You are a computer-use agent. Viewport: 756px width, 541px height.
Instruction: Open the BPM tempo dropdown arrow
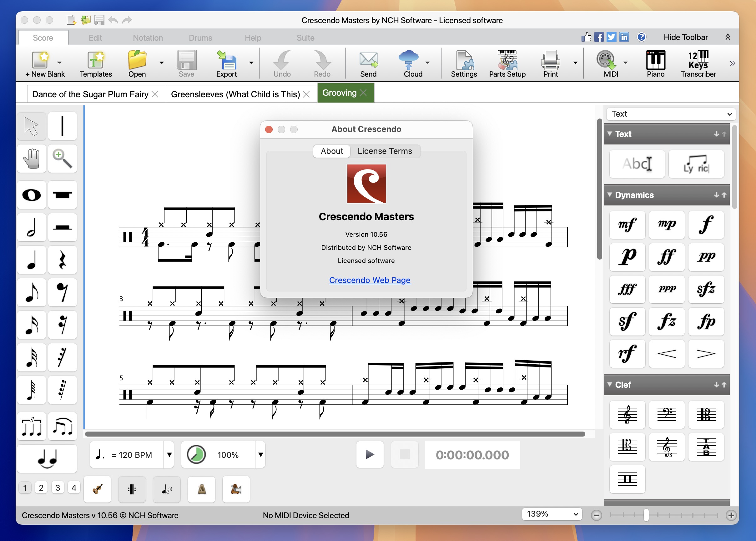point(169,455)
